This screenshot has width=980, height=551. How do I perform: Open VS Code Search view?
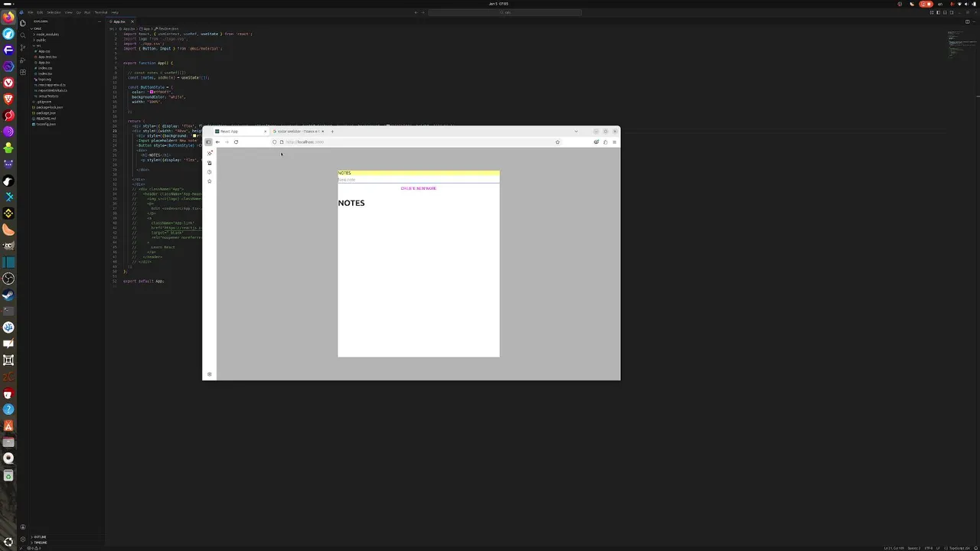click(x=23, y=35)
